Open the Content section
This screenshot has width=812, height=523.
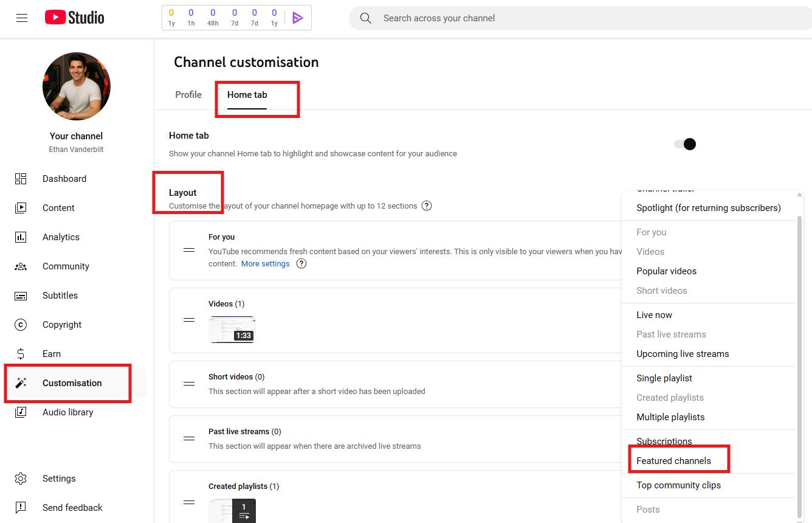(x=58, y=207)
